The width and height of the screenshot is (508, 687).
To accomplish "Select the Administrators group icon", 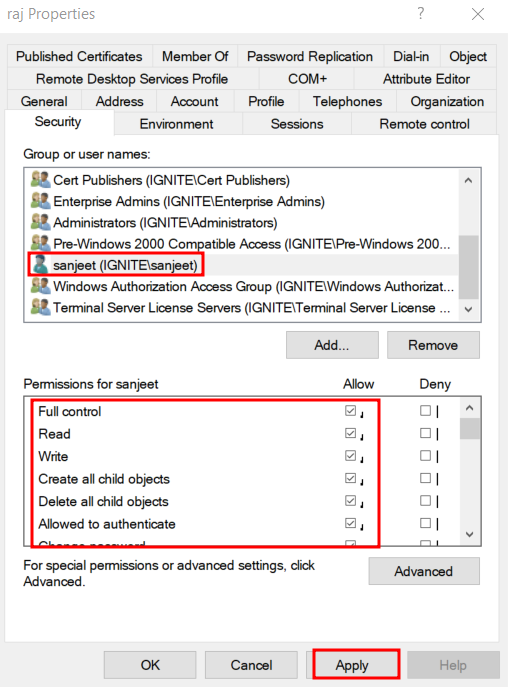I will [40, 222].
